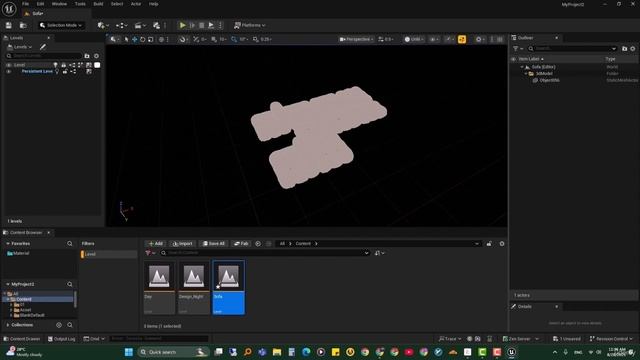Click the Outliner add folder icon
The height and width of the screenshot is (360, 640).
(x=624, y=49)
